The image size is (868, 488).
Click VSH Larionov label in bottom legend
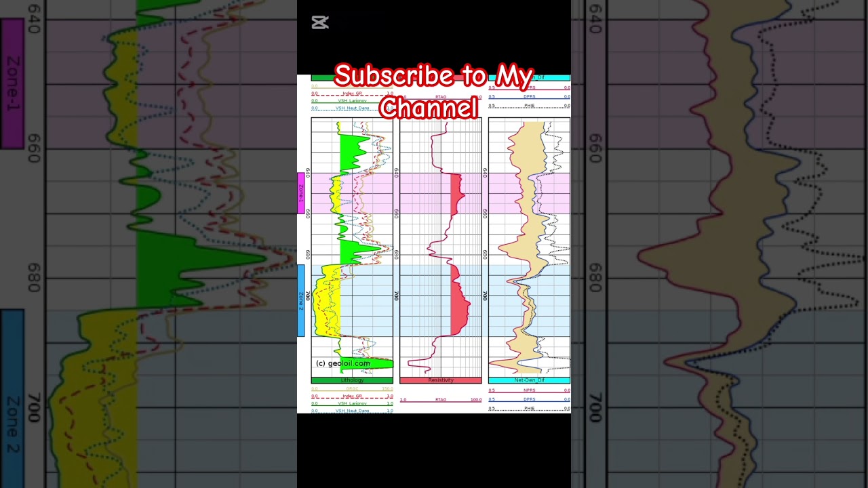click(353, 403)
